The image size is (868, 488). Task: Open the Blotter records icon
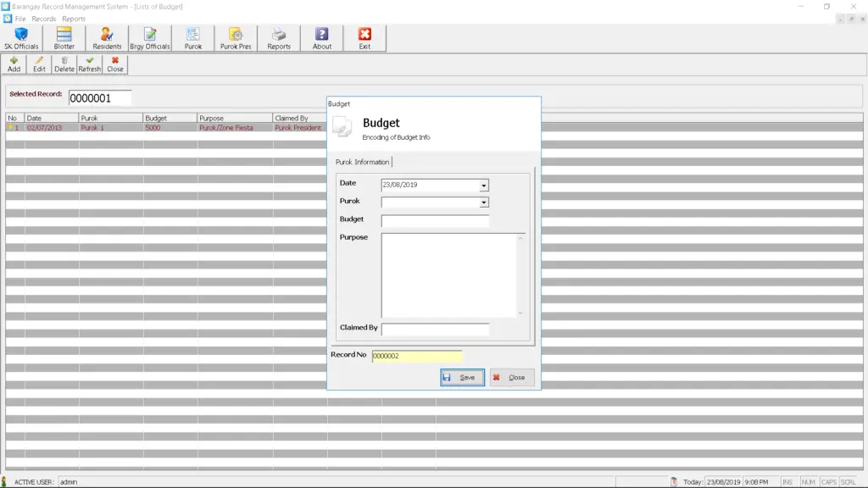(x=64, y=37)
